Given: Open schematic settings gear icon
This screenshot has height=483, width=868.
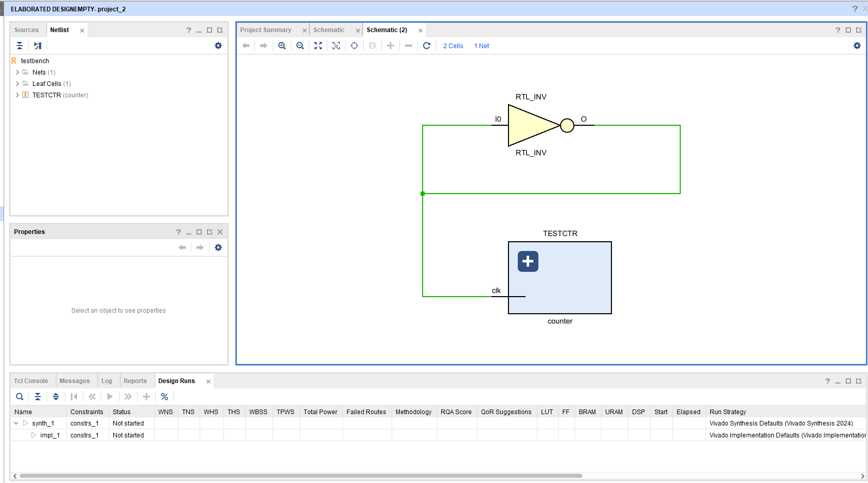Looking at the screenshot, I should [857, 46].
